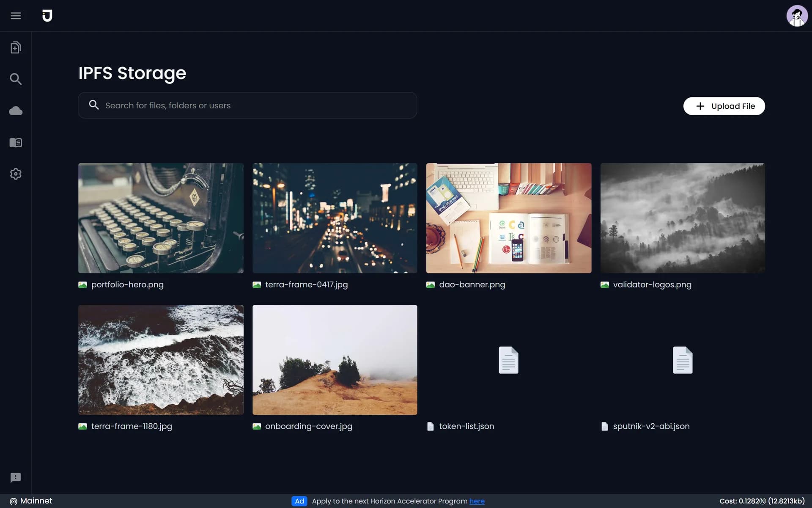Open the foggy forest validator-logos thumbnail
The image size is (812, 508).
tap(683, 218)
